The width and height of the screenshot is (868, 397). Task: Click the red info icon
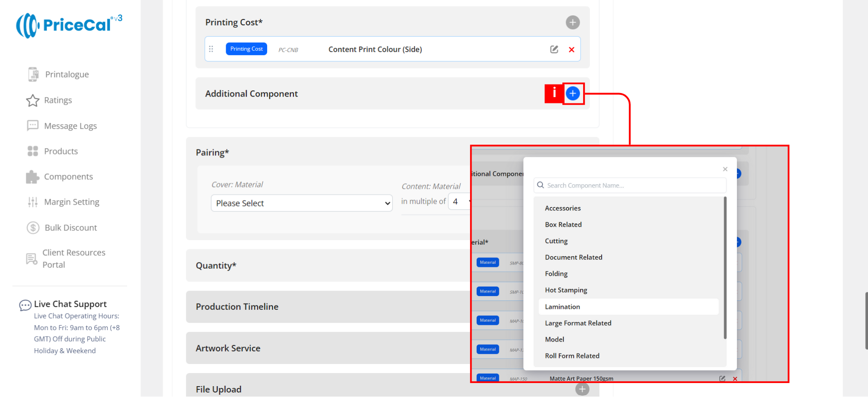pos(554,93)
